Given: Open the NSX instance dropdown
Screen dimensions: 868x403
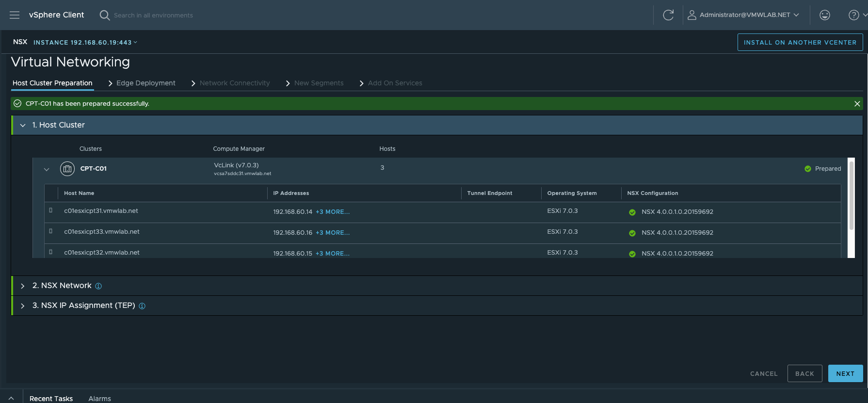Looking at the screenshot, I should pyautogui.click(x=85, y=43).
